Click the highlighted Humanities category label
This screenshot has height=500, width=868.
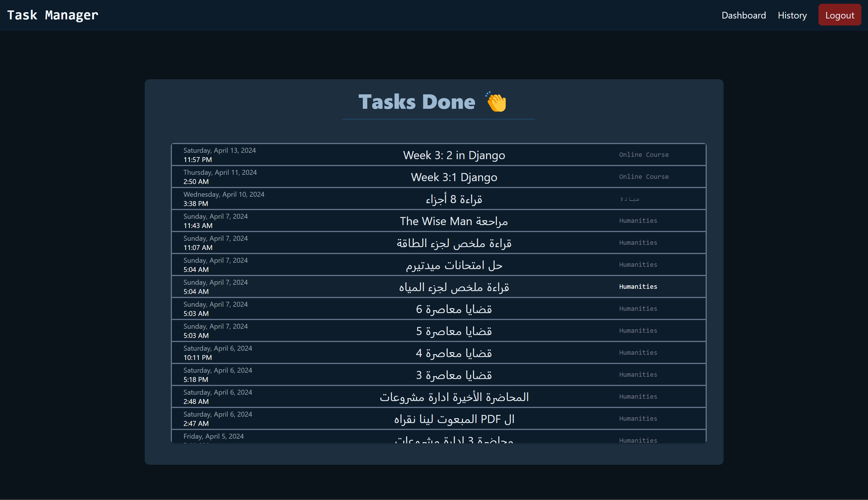[x=638, y=286]
